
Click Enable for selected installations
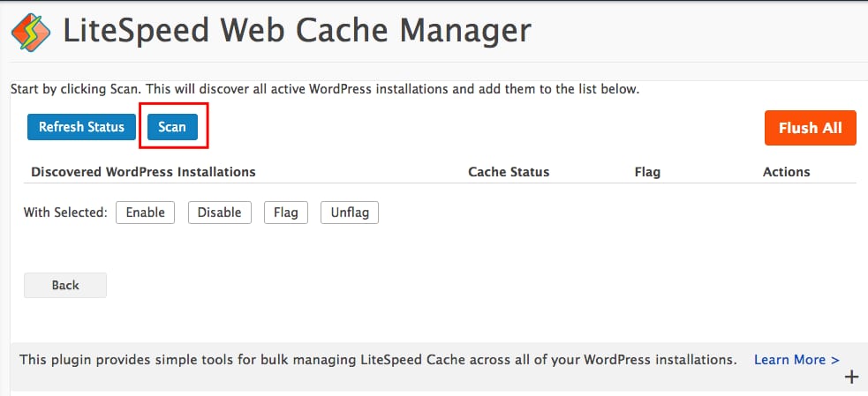coord(146,213)
